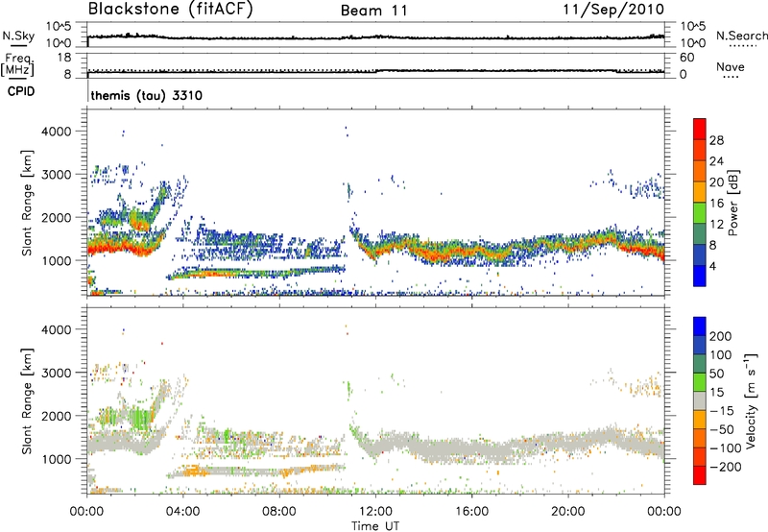768x532 pixels.
Task: Click the date 11/Sep/2010
Action: (613, 10)
